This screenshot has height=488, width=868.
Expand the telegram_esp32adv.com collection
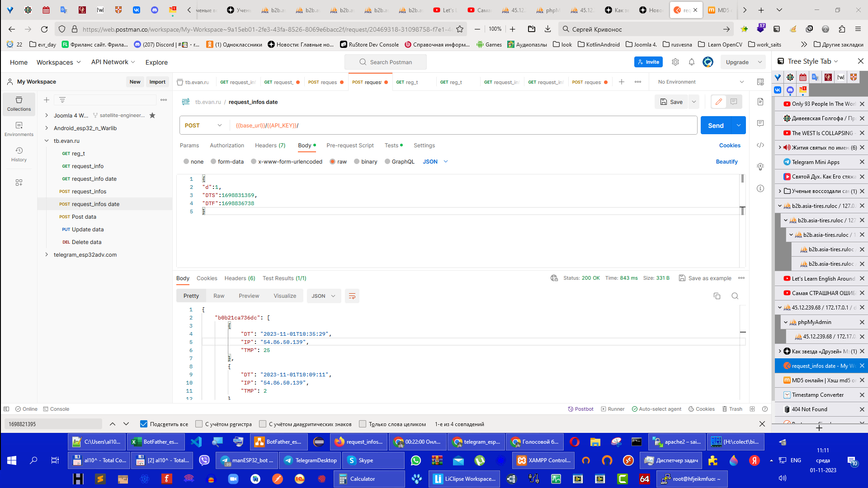47,255
